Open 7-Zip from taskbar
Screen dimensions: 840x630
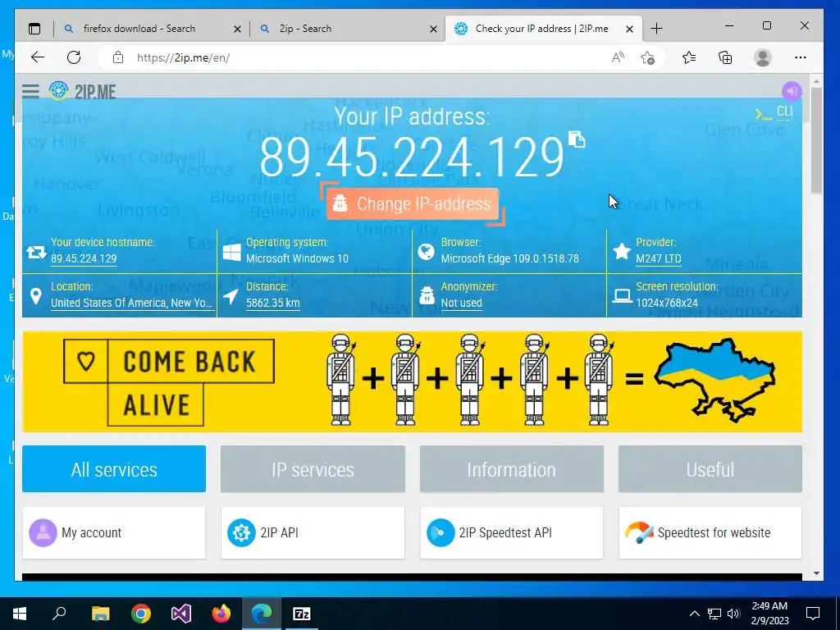click(302, 614)
